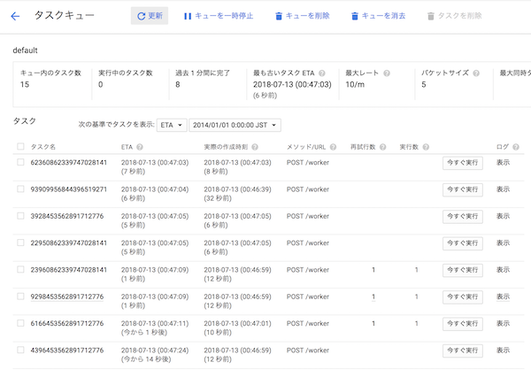Check the box for task 3928453562891712776
This screenshot has width=531, height=370.
pyautogui.click(x=21, y=216)
